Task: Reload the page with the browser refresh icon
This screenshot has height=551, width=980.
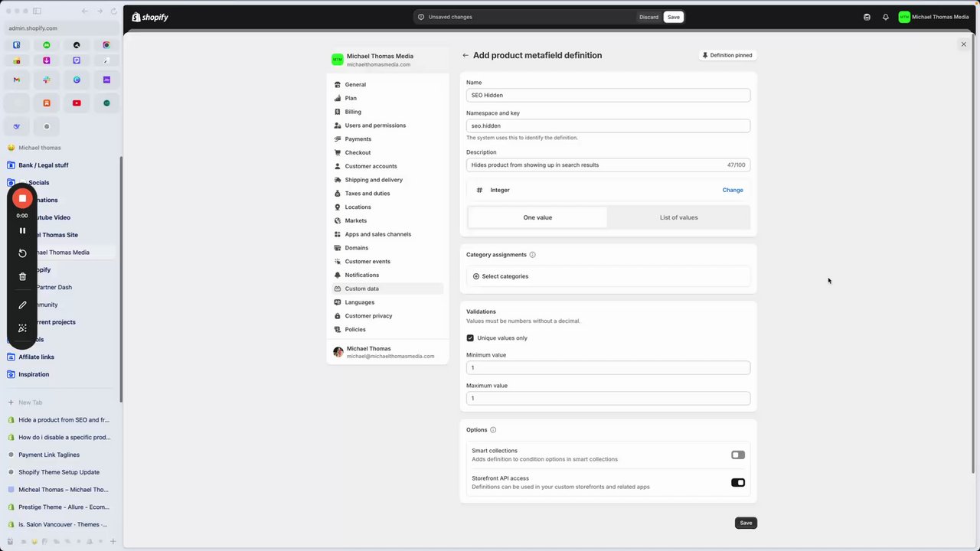Action: (x=114, y=11)
